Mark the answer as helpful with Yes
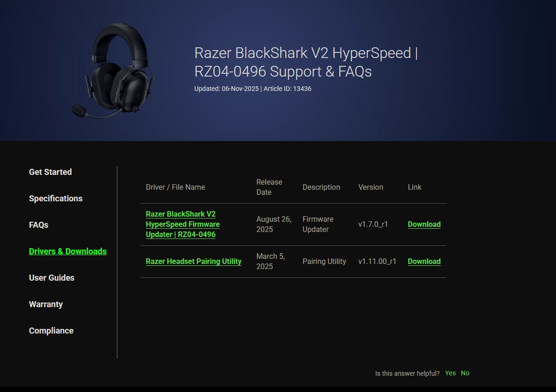 click(x=450, y=373)
